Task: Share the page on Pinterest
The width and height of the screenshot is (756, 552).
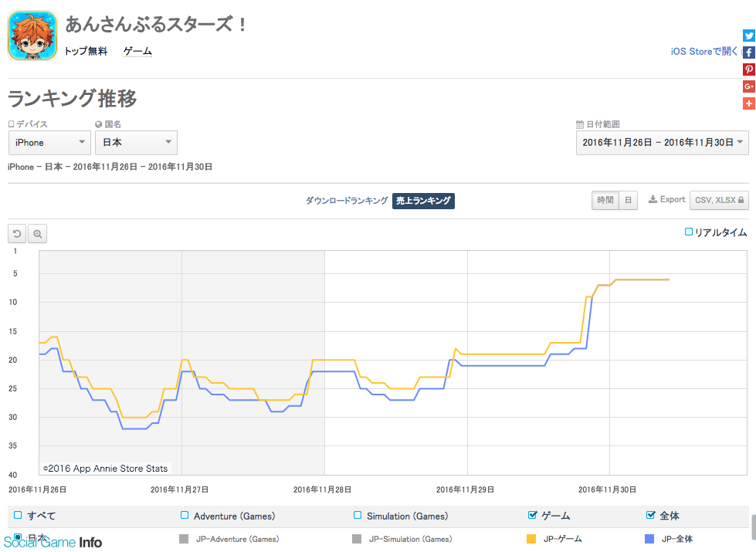Action: (x=749, y=69)
